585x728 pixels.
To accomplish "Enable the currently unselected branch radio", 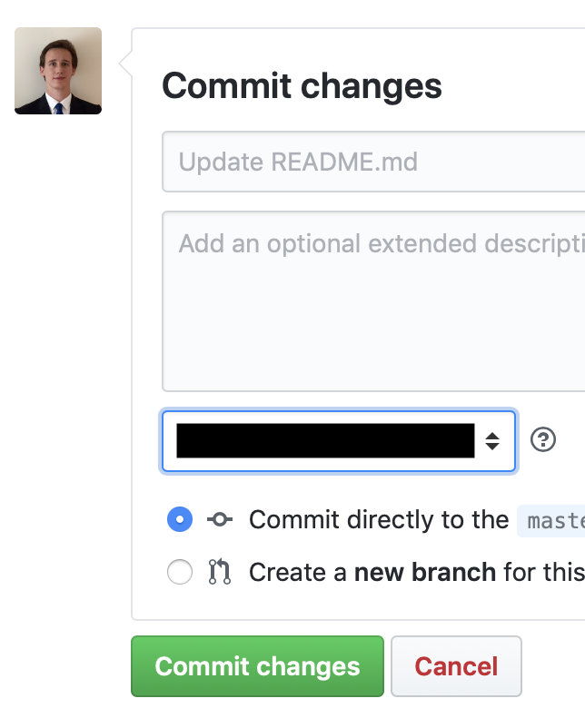I will pyautogui.click(x=180, y=572).
